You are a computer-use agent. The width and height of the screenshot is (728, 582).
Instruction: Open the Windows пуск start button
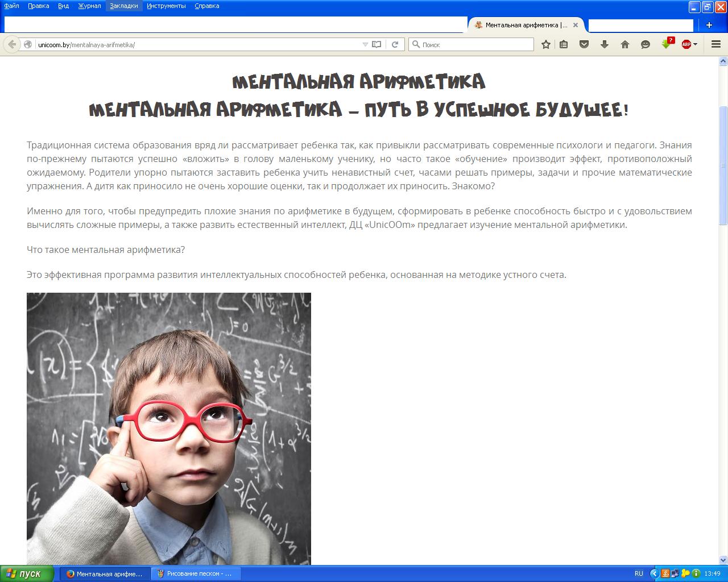pos(27,573)
